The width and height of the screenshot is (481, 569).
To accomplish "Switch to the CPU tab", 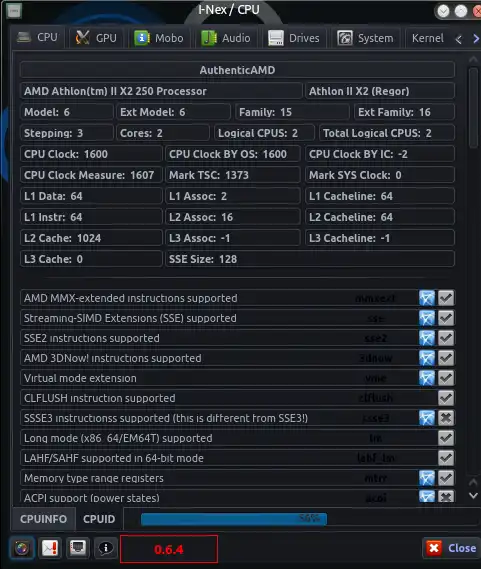I will click(x=38, y=37).
